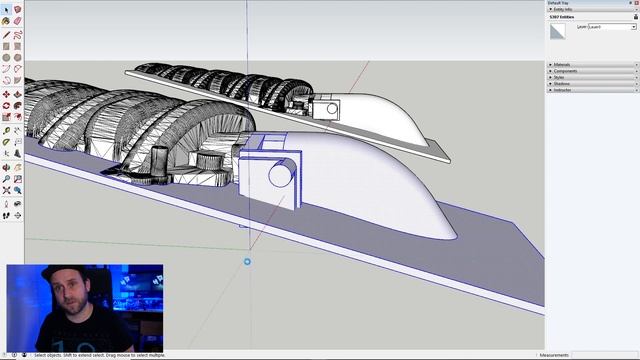Activate the Offset tool
The width and height of the screenshot is (640, 360).
[x=18, y=117]
